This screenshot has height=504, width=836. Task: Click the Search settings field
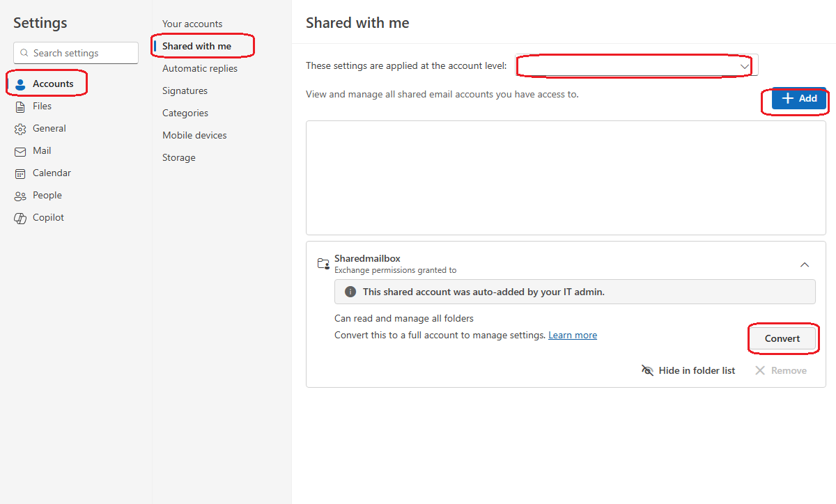click(x=76, y=53)
